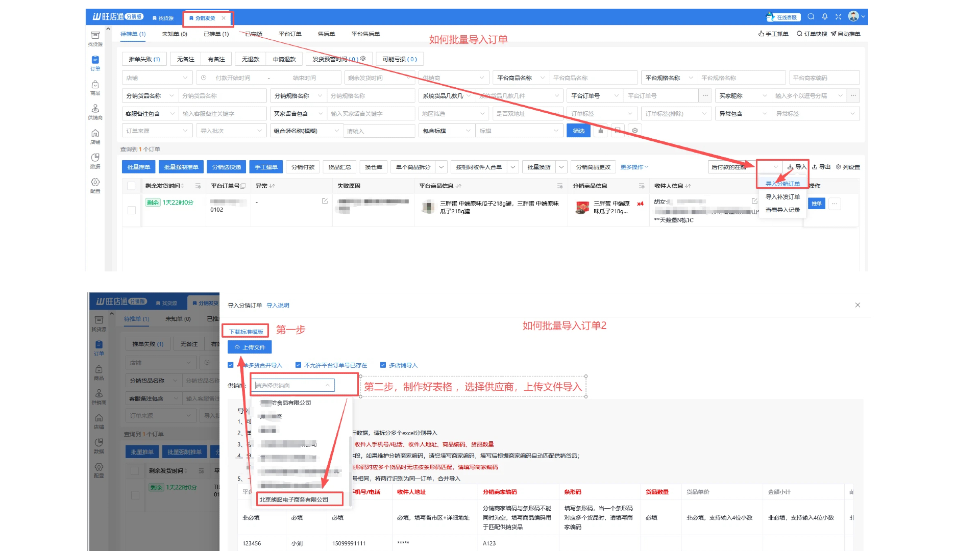Image resolution: width=980 pixels, height=551 pixels.
Task: Toggle the 多店铺导入 checkbox
Action: [x=383, y=365]
